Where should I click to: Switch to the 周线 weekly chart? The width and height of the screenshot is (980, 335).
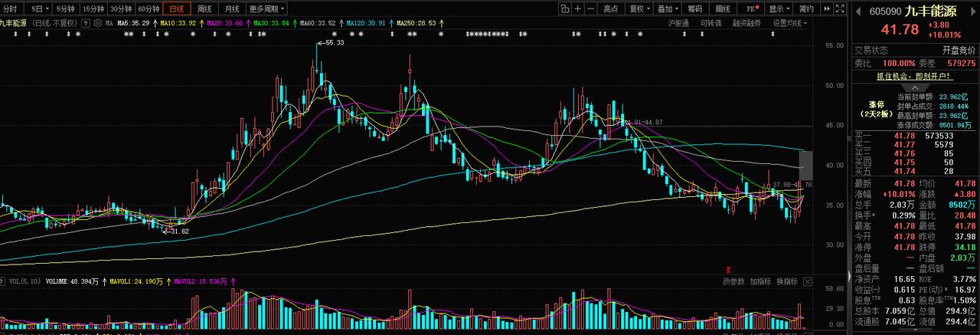204,8
